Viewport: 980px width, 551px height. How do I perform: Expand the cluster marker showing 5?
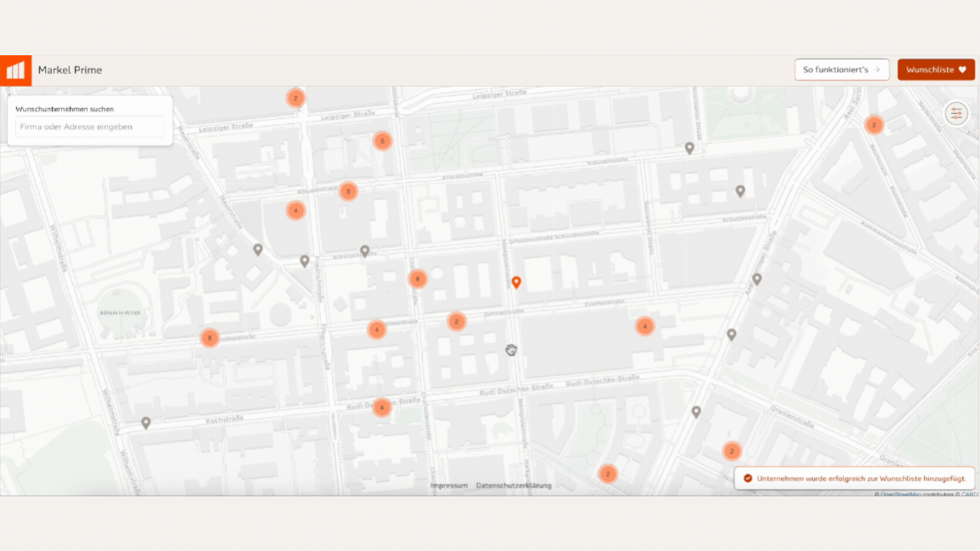383,140
